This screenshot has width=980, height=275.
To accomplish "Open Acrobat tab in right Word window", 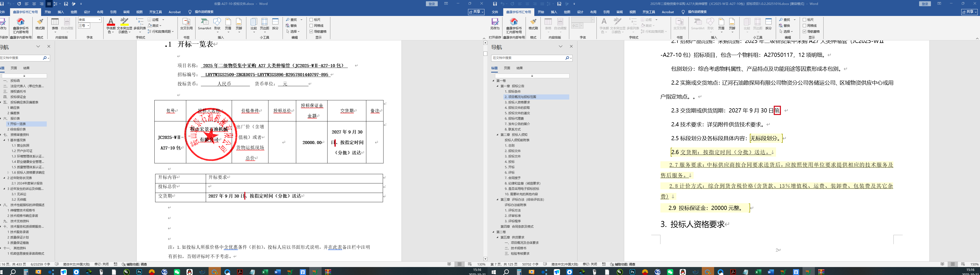I will click(x=668, y=12).
